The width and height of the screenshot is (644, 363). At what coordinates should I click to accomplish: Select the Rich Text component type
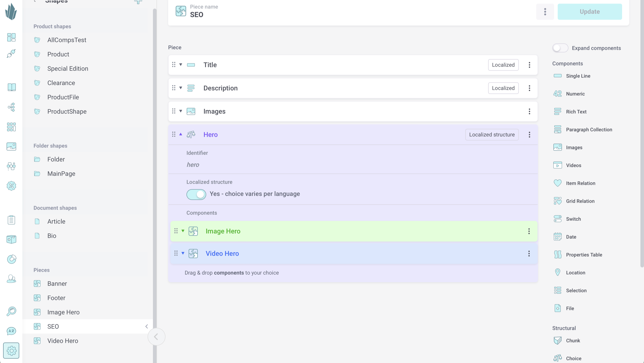coord(576,111)
